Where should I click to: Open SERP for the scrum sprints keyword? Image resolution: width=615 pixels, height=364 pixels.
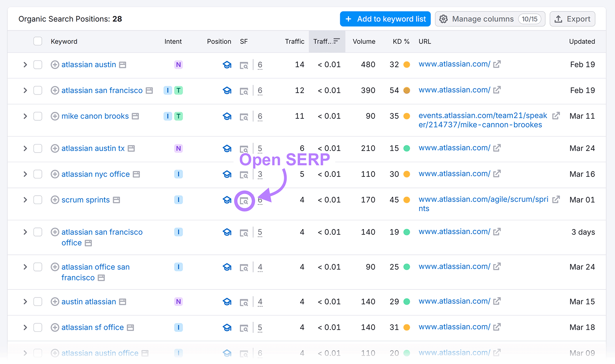244,200
